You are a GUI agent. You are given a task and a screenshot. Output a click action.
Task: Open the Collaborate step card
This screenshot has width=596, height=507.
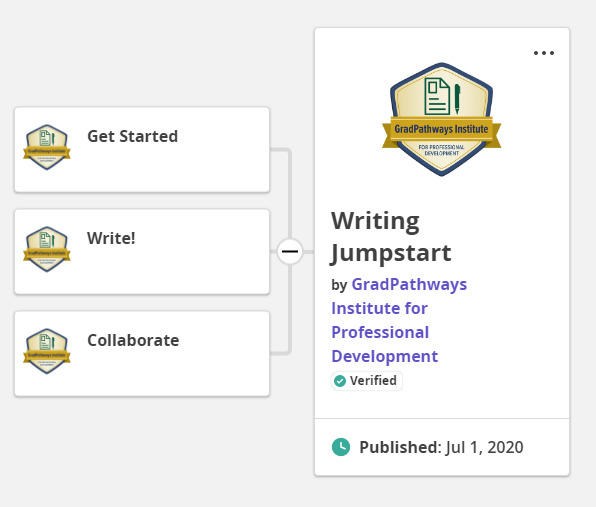tap(142, 353)
